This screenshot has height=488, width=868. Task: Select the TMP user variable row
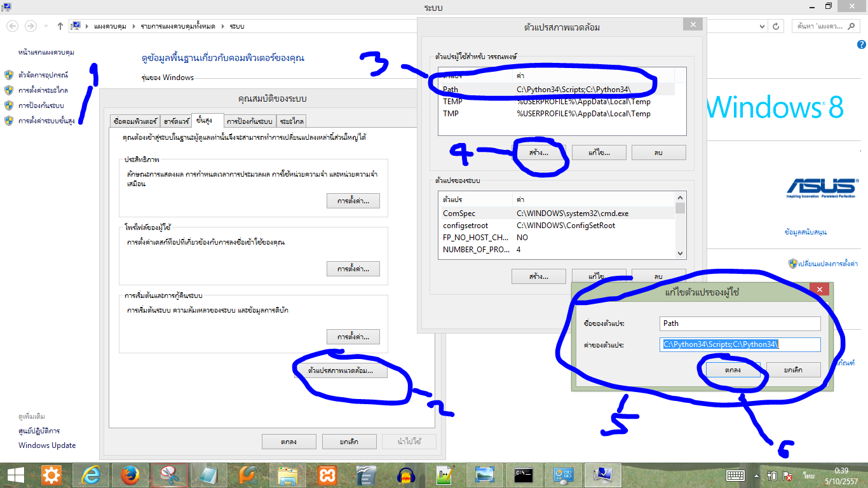point(558,114)
